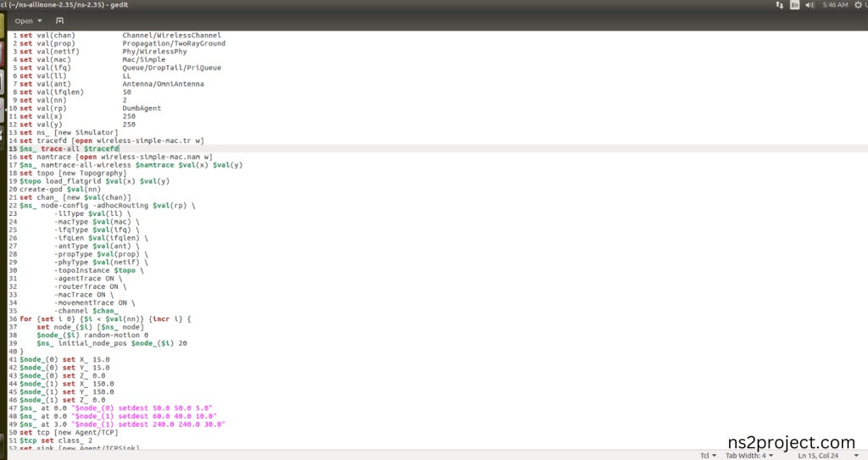Click the '-propType $val(prop)' line
Image resolution: width=868 pixels, height=460 pixels.
coord(102,254)
